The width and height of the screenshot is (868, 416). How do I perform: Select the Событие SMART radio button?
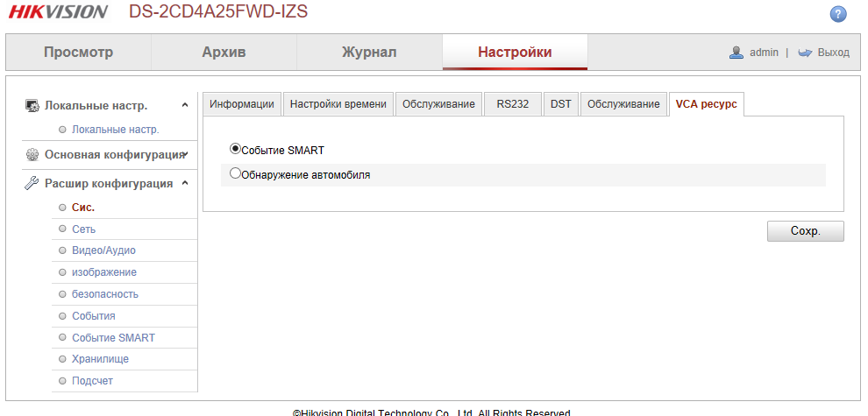[x=235, y=149]
